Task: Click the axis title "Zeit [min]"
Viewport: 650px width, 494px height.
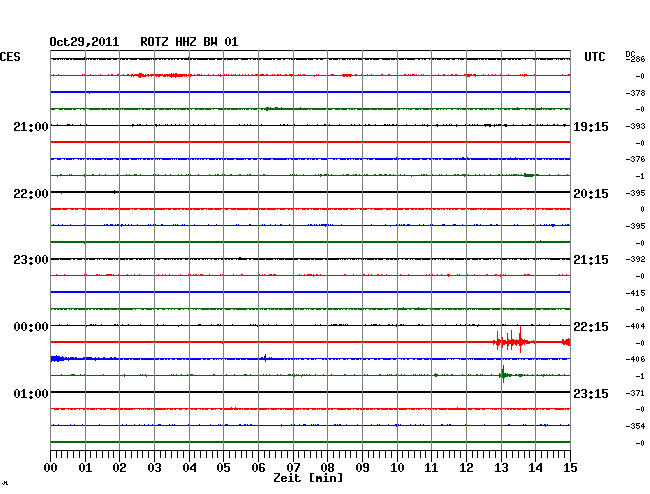Action: 308,478
